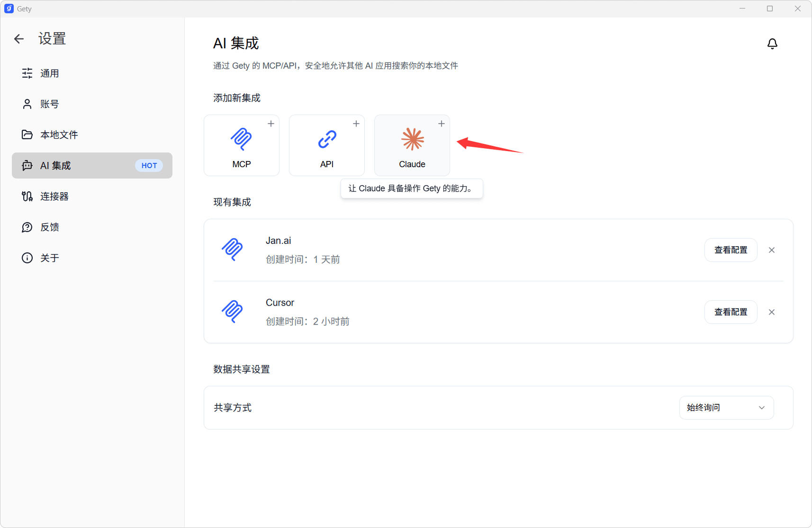Open the 本地文件 settings section
The height and width of the screenshot is (528, 812).
[x=92, y=135]
